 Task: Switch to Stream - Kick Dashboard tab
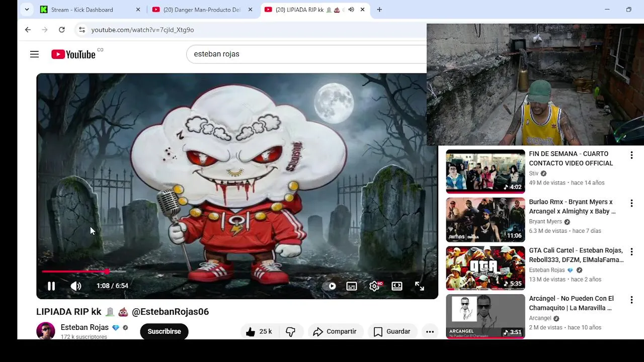91,10
